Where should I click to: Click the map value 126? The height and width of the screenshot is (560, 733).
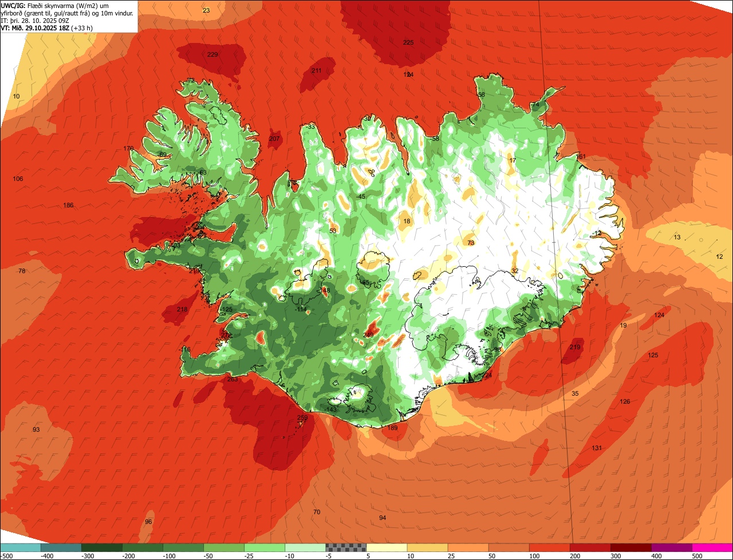[625, 401]
